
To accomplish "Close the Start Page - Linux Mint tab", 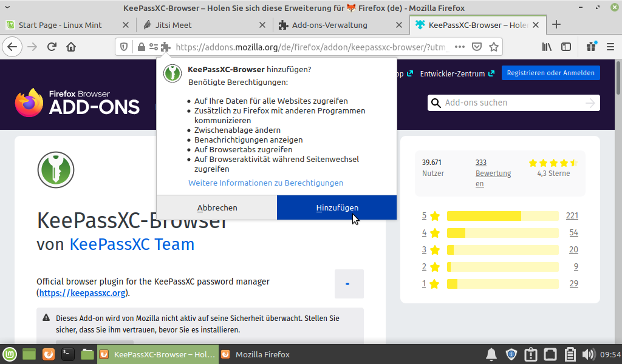I will click(126, 25).
